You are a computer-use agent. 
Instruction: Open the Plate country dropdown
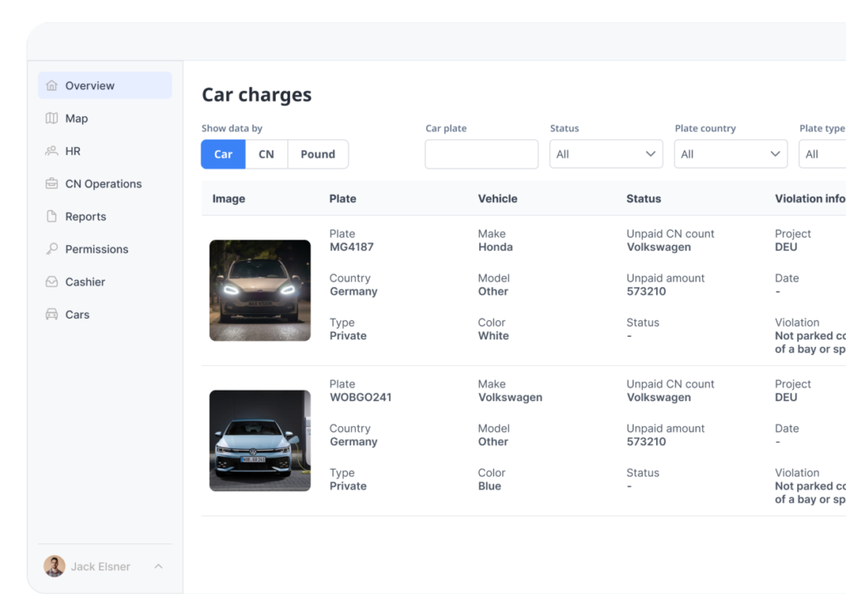pyautogui.click(x=730, y=154)
